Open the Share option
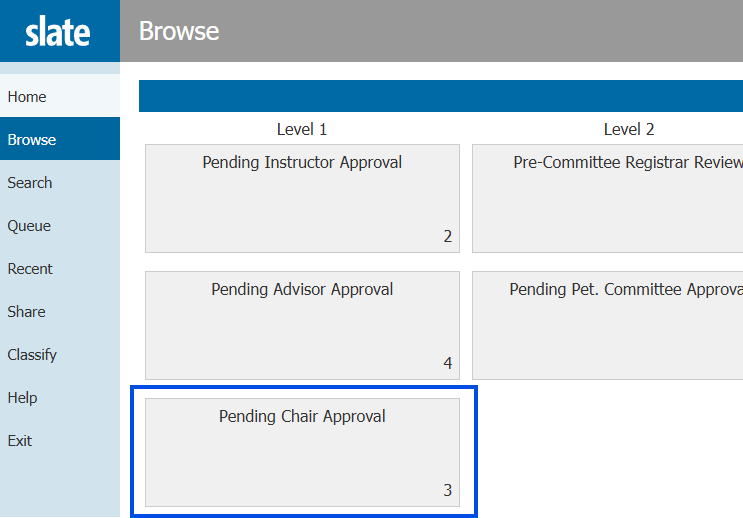The width and height of the screenshot is (743, 518). pos(26,312)
